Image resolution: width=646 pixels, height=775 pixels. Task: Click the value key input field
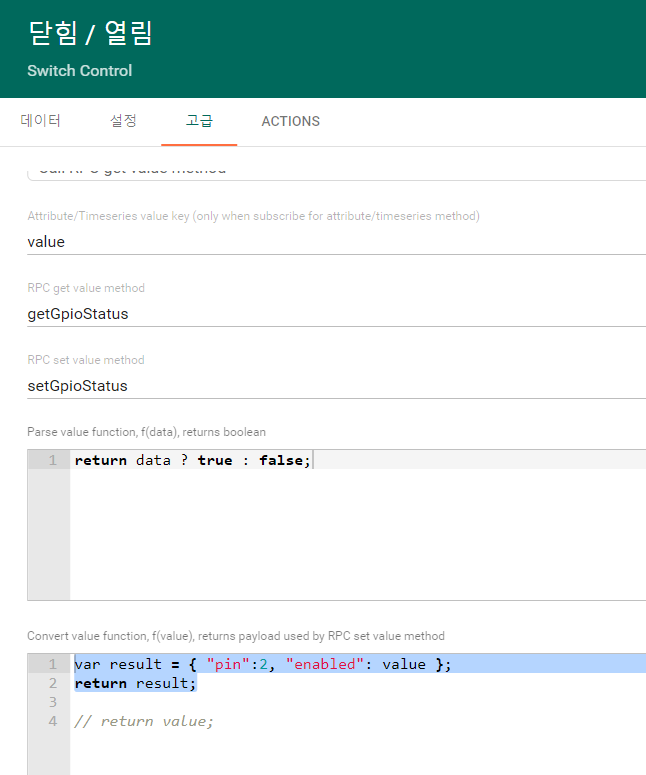coord(337,242)
